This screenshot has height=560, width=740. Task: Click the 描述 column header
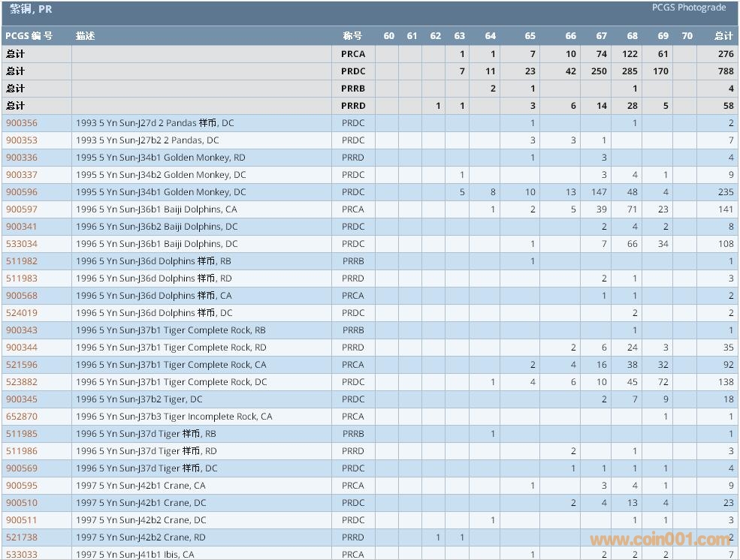[x=85, y=36]
